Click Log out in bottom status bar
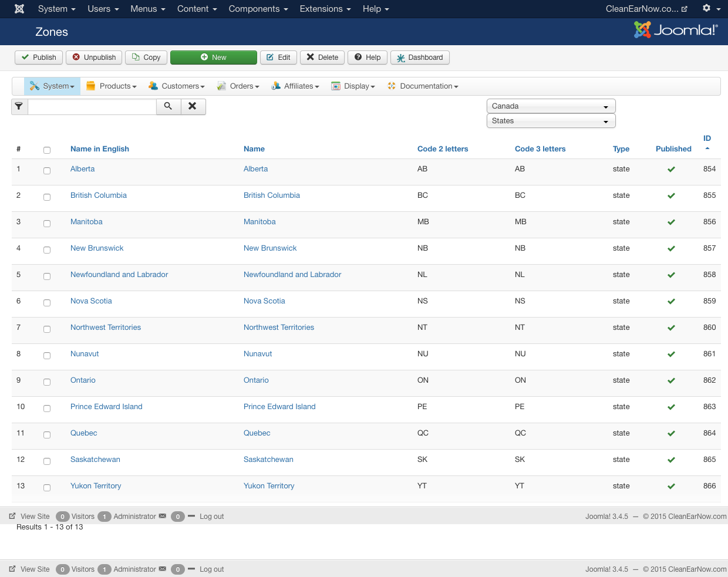 (211, 569)
